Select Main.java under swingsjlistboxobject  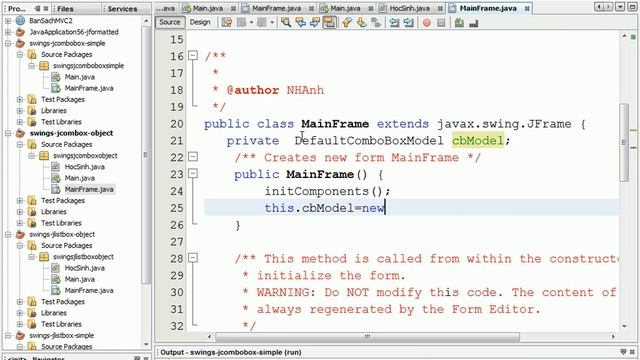80,279
